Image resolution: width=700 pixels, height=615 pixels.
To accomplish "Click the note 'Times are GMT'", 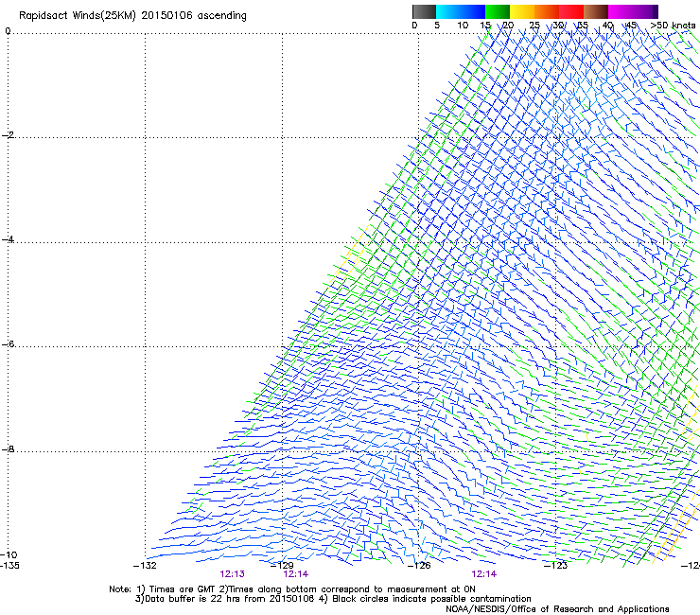I will tap(182, 589).
